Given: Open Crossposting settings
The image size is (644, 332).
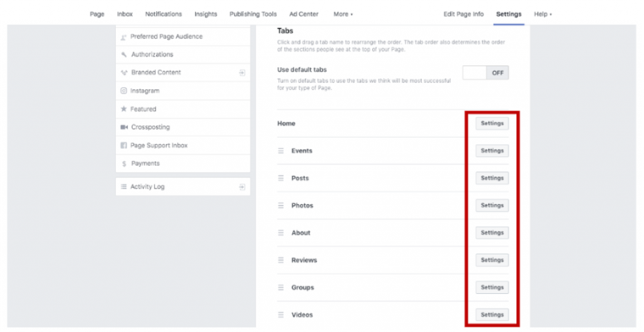Looking at the screenshot, I should (183, 127).
